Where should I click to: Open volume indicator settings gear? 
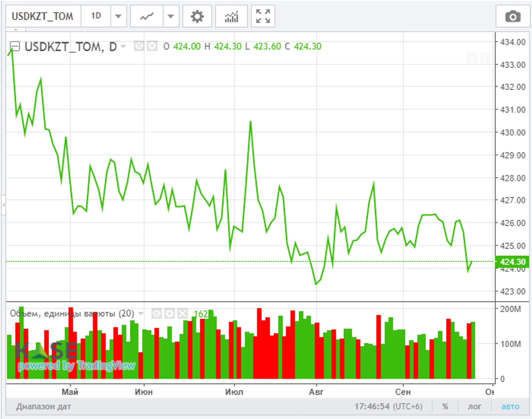(x=169, y=314)
